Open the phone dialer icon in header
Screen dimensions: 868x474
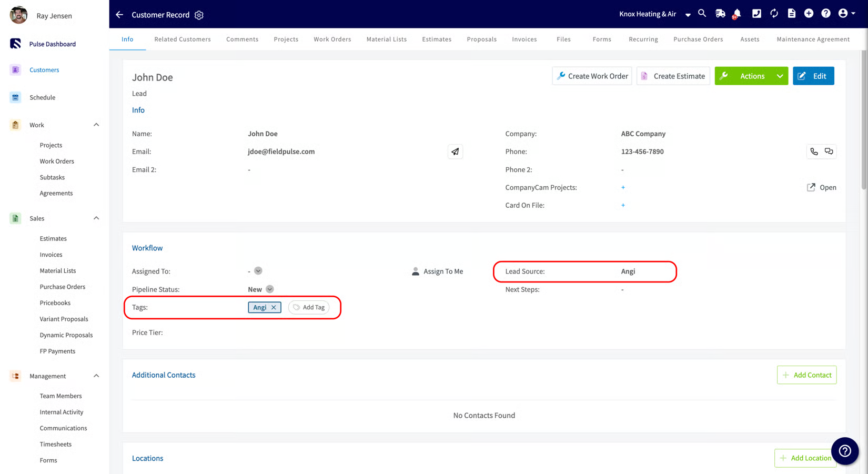(756, 14)
